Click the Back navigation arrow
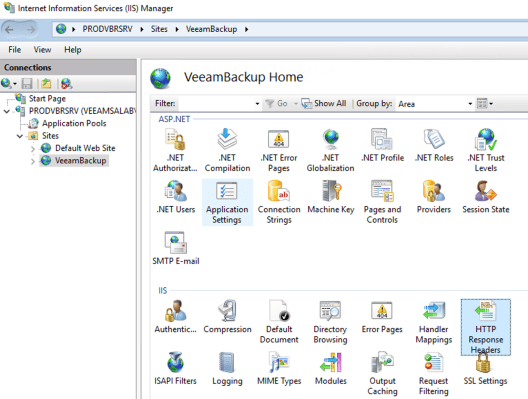 tap(10, 30)
